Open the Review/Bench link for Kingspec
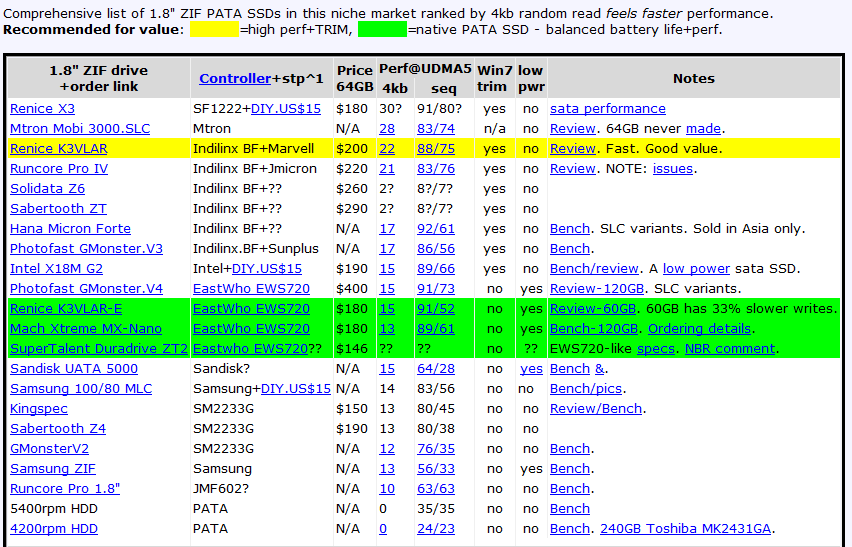The width and height of the screenshot is (852, 547). [596, 409]
